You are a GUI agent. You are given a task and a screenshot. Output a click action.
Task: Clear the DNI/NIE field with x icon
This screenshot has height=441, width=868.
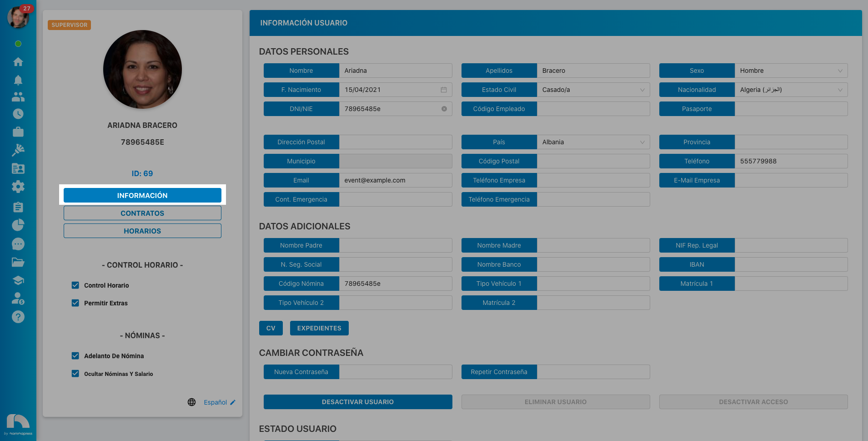444,109
